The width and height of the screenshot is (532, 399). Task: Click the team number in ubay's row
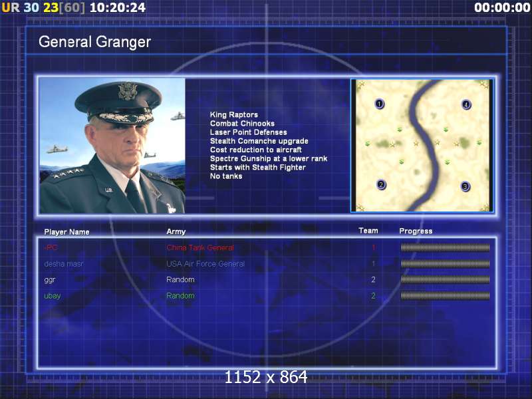(373, 296)
